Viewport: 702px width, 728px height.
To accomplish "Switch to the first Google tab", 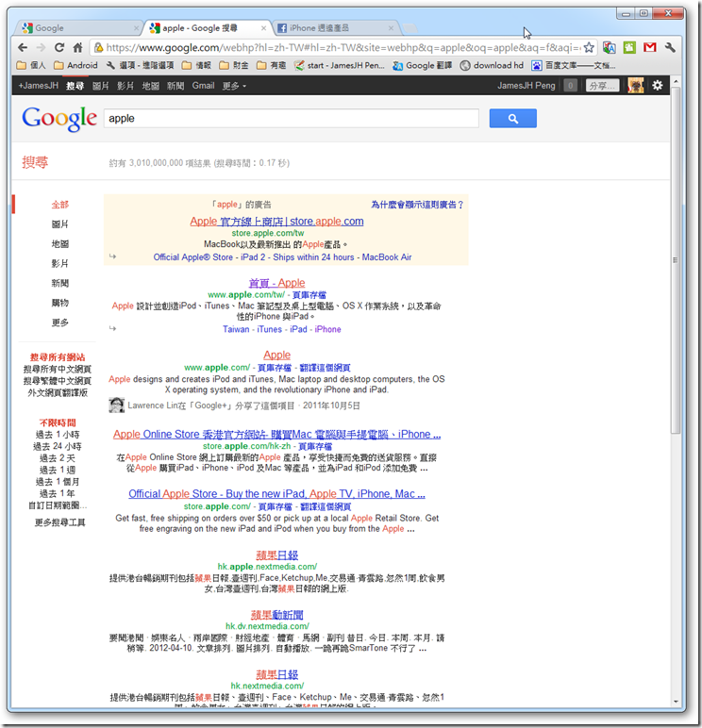I will 80,28.
